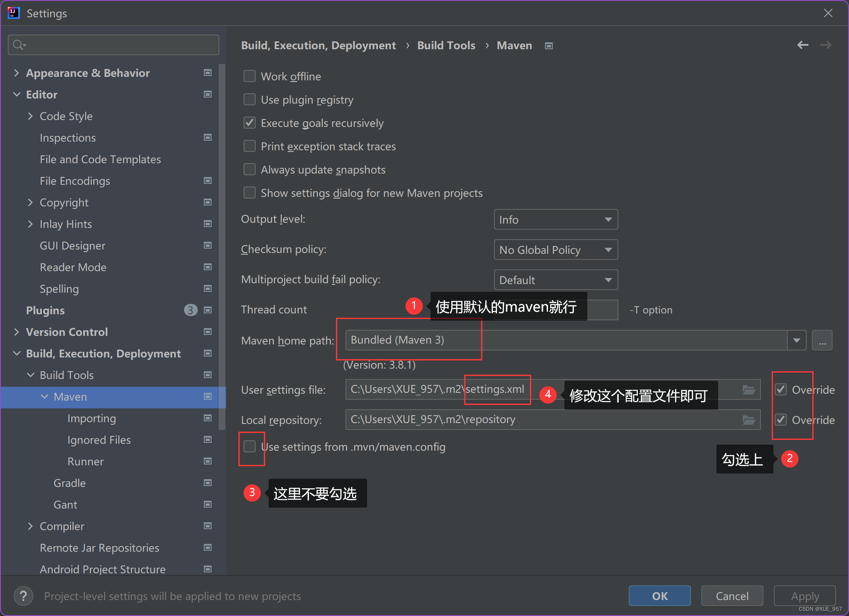Click the Local repository path field
849x616 pixels.
click(x=553, y=420)
